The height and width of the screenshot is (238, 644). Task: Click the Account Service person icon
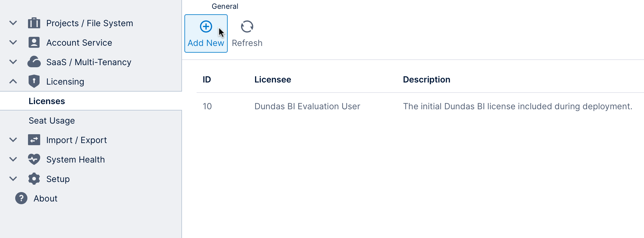point(34,43)
